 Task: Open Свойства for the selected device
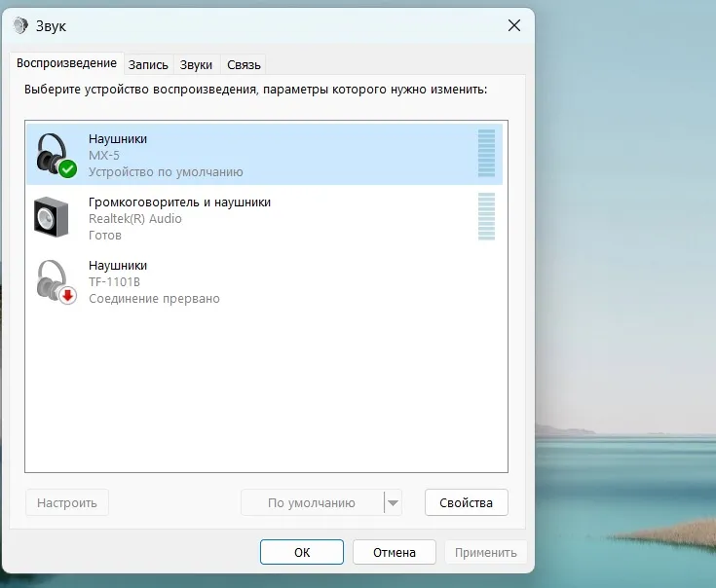[x=467, y=502]
